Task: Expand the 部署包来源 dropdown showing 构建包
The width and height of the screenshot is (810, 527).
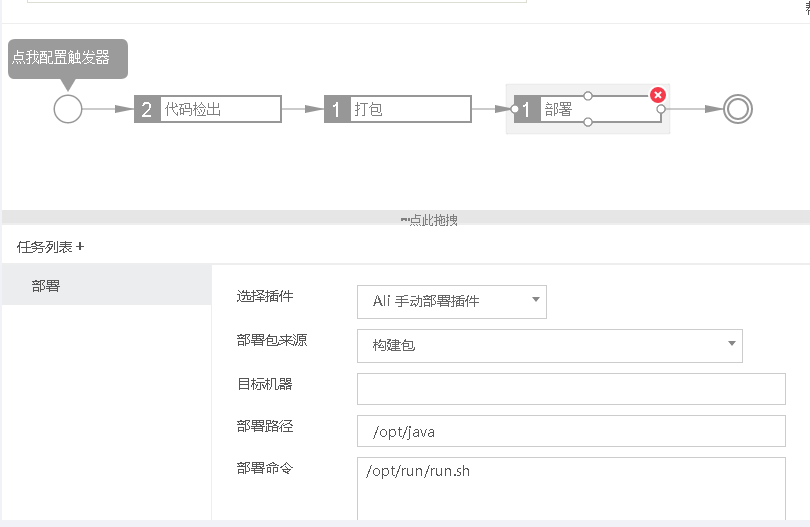Action: 550,346
